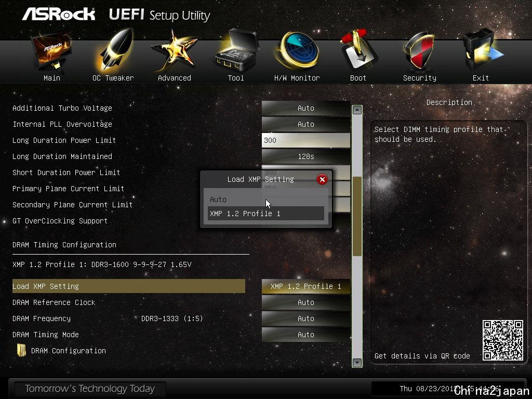Open Load XMP Setting value dropdown
Screen dimensions: 532x399
point(305,286)
